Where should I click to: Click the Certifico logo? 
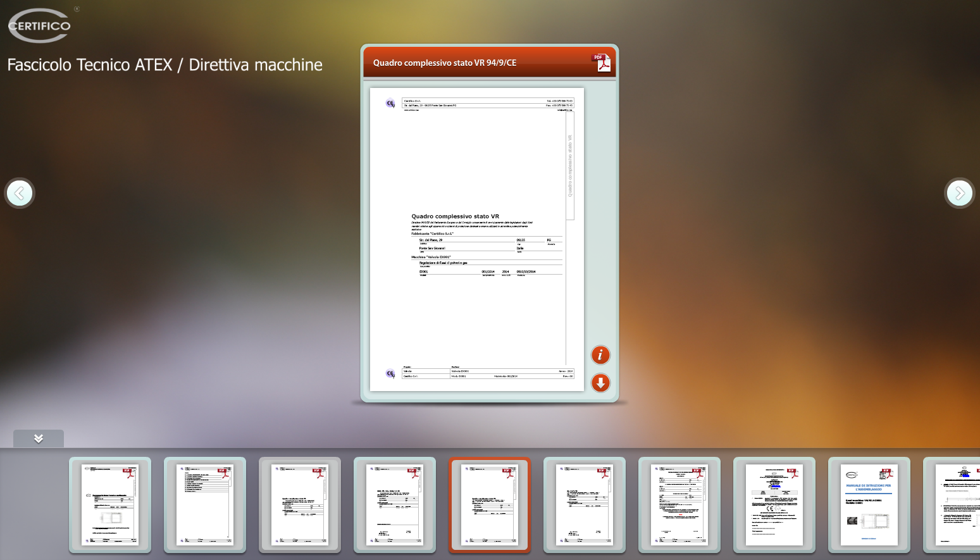pyautogui.click(x=40, y=26)
